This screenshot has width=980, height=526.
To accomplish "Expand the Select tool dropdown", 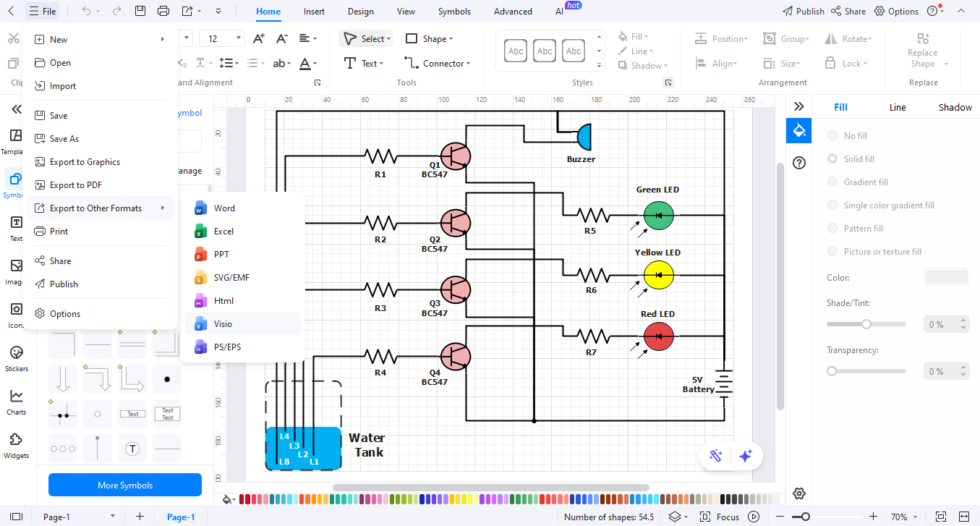I will point(389,39).
